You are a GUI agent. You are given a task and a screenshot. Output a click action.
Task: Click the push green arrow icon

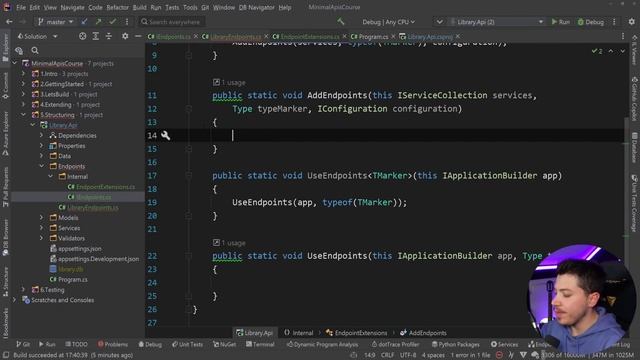(98, 22)
